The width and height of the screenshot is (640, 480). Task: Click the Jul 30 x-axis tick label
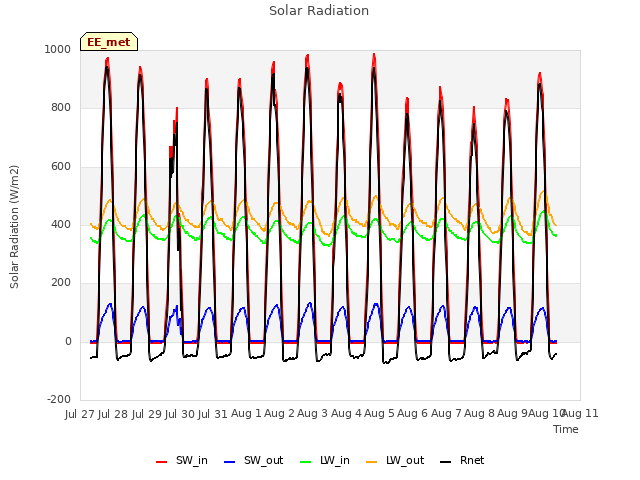180,414
